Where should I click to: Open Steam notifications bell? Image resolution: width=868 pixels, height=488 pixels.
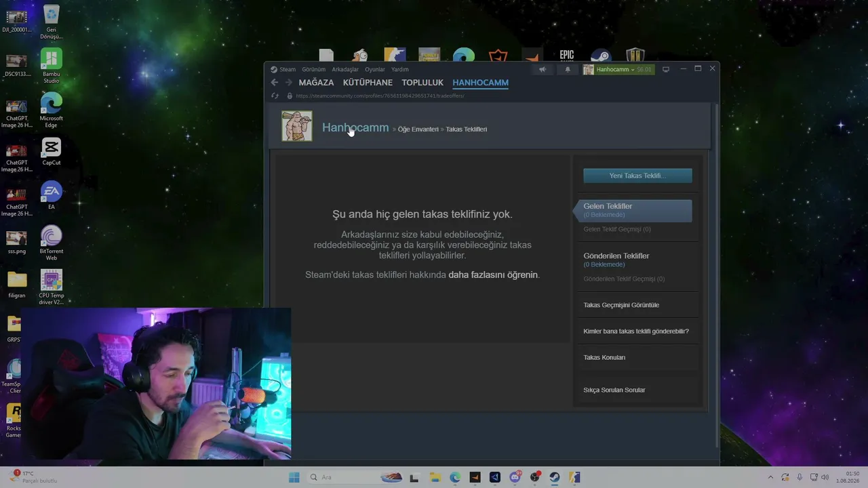click(x=568, y=69)
